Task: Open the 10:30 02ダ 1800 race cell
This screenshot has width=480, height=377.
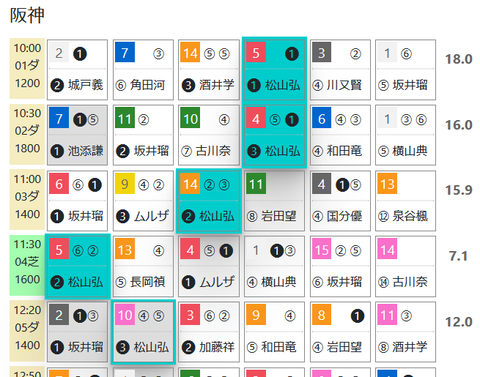Action: [x=27, y=134]
